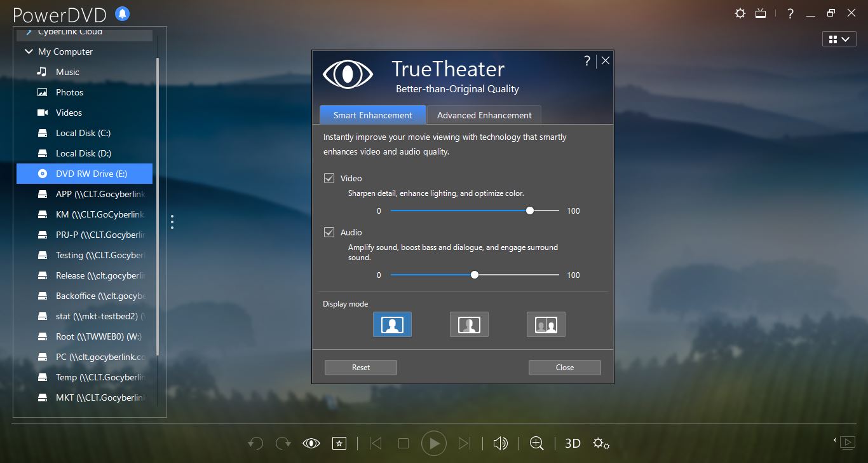This screenshot has width=868, height=463.
Task: Collapse the My Computer tree node
Action: [x=29, y=52]
